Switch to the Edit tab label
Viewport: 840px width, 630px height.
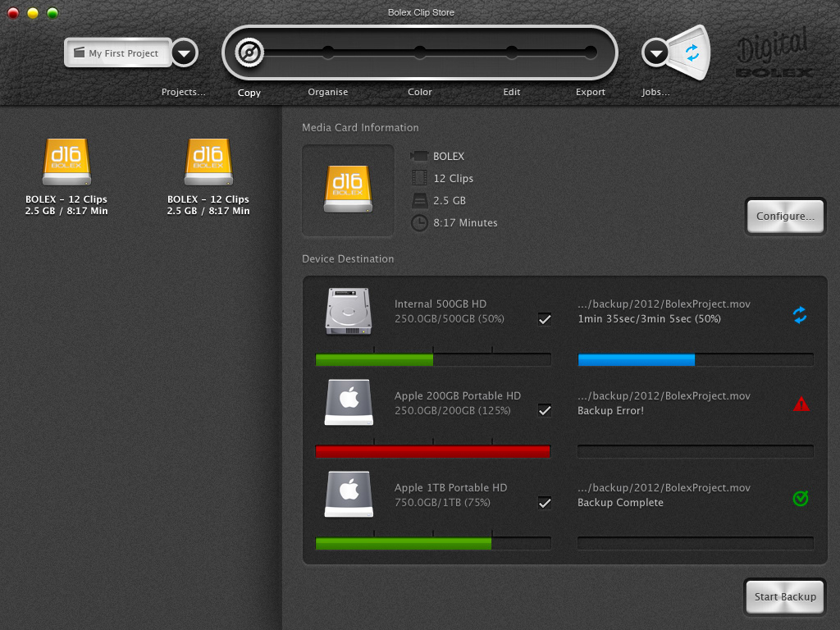coord(512,92)
